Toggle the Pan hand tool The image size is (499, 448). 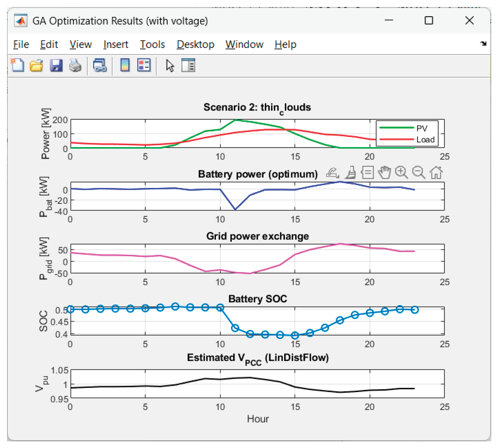pyautogui.click(x=384, y=173)
